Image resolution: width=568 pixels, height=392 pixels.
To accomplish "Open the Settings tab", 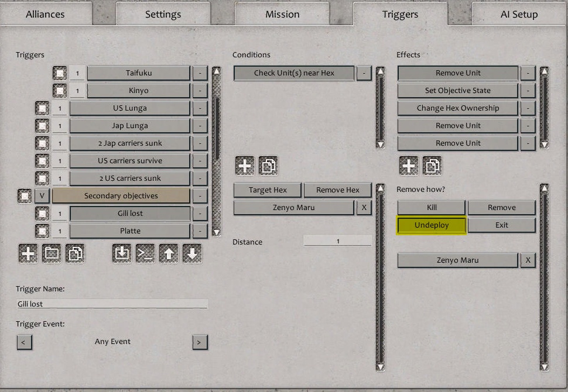I will 163,14.
